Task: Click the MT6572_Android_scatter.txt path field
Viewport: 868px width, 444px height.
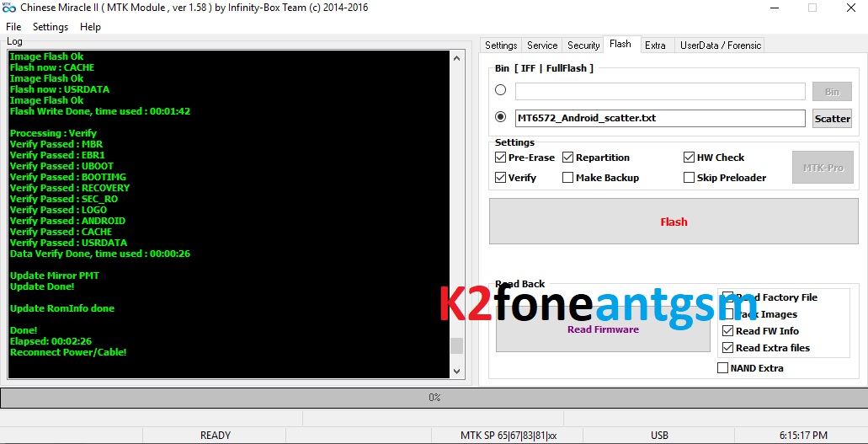Action: pyautogui.click(x=660, y=118)
